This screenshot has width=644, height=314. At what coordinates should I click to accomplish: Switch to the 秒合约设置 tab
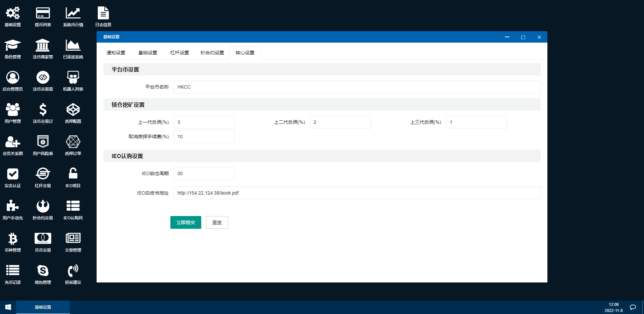click(x=212, y=53)
